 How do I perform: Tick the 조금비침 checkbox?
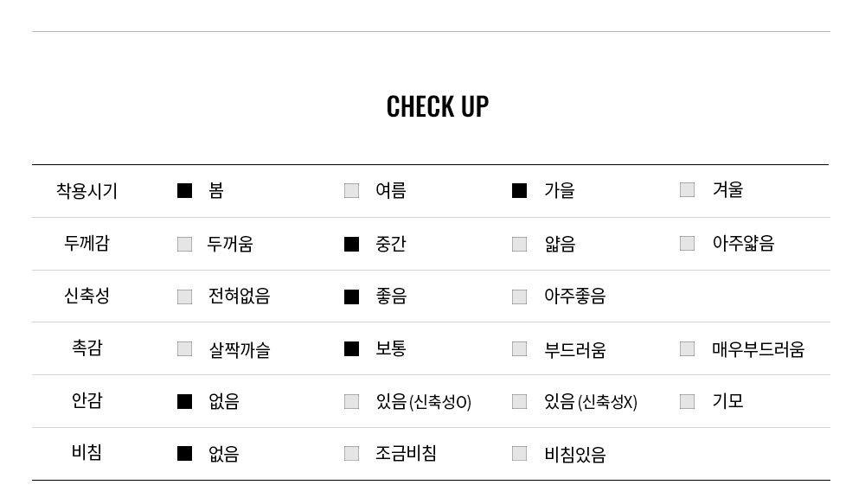(351, 454)
